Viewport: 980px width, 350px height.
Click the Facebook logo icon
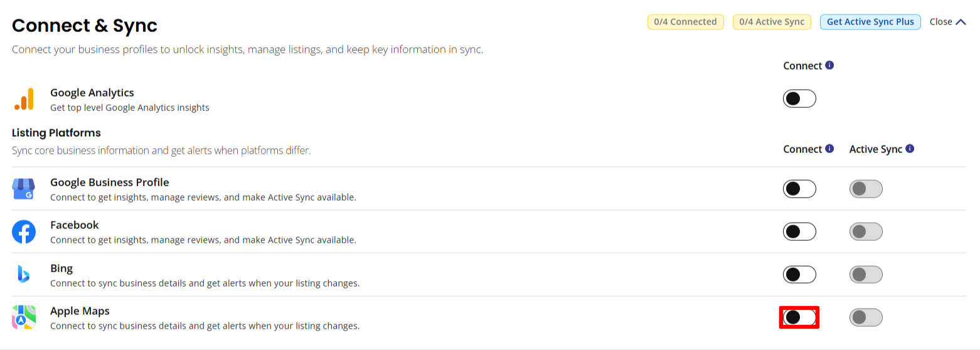coord(24,232)
